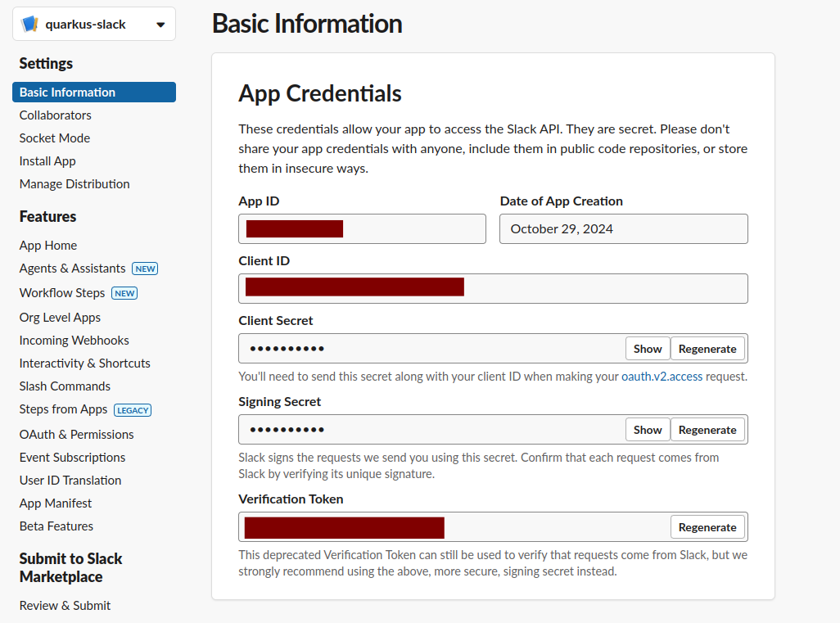840x623 pixels.
Task: Open the Collaborators settings page
Action: click(55, 115)
